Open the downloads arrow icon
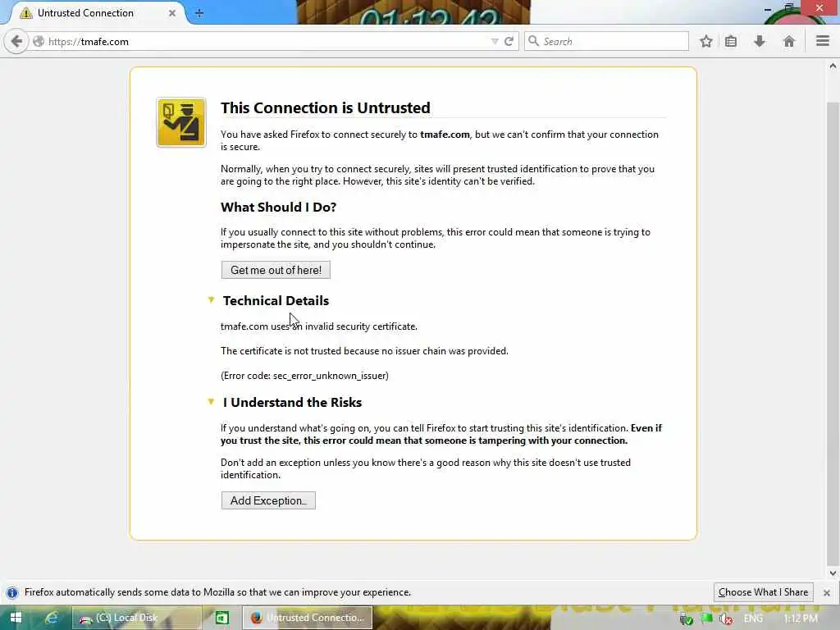Image resolution: width=840 pixels, height=630 pixels. click(760, 41)
